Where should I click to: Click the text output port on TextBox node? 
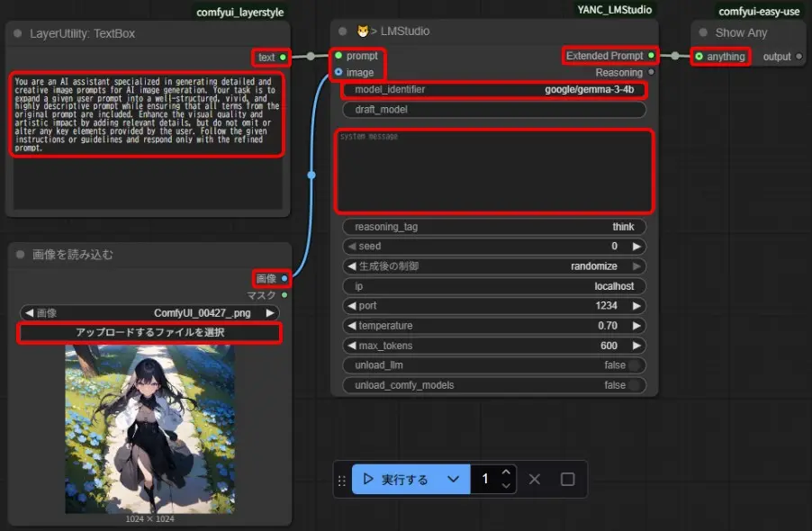[x=283, y=58]
